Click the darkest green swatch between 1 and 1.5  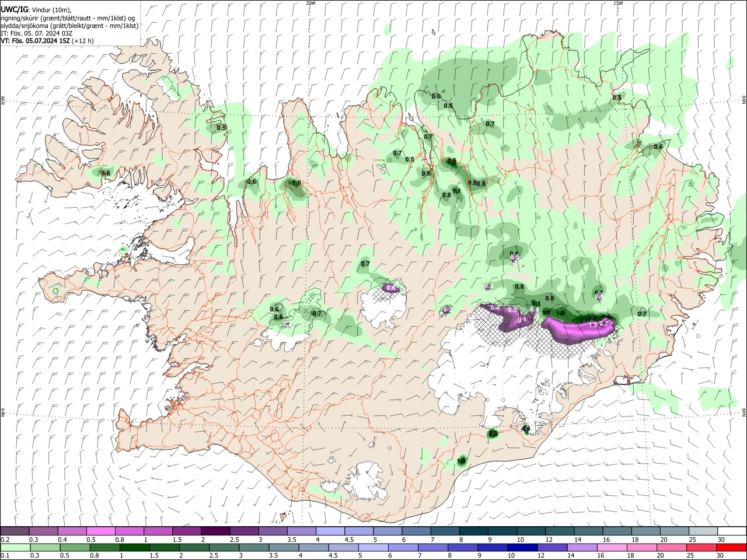click(x=134, y=547)
